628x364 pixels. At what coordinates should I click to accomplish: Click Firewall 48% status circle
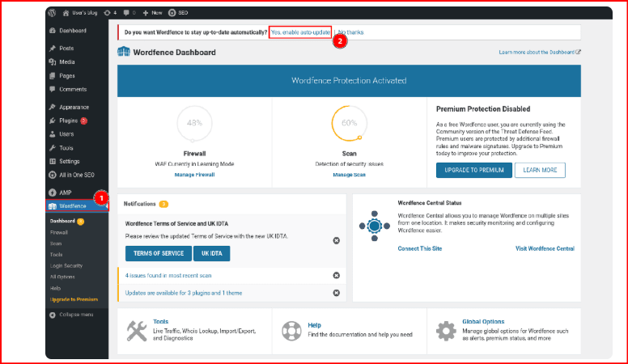(194, 123)
